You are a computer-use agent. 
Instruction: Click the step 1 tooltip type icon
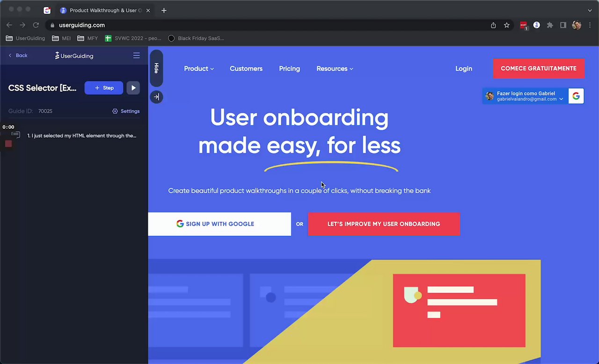click(x=16, y=135)
